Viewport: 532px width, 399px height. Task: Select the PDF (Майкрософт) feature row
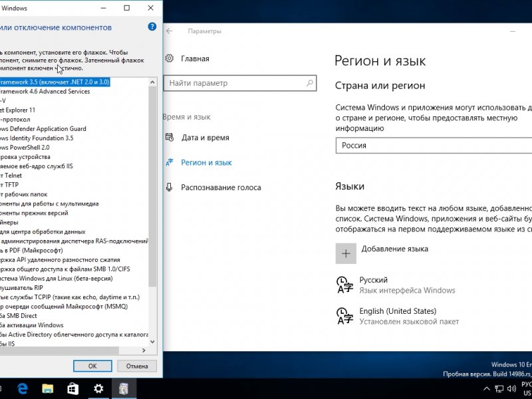click(x=31, y=251)
